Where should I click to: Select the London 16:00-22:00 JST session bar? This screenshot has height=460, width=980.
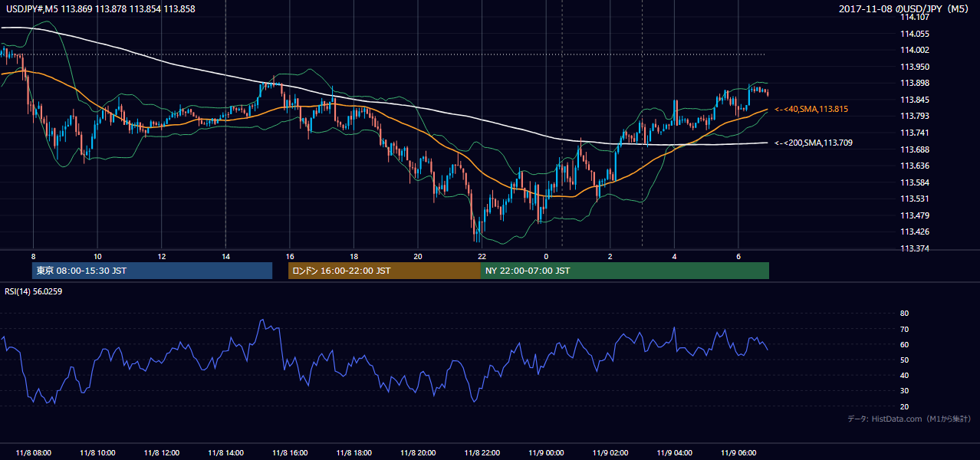click(x=384, y=271)
